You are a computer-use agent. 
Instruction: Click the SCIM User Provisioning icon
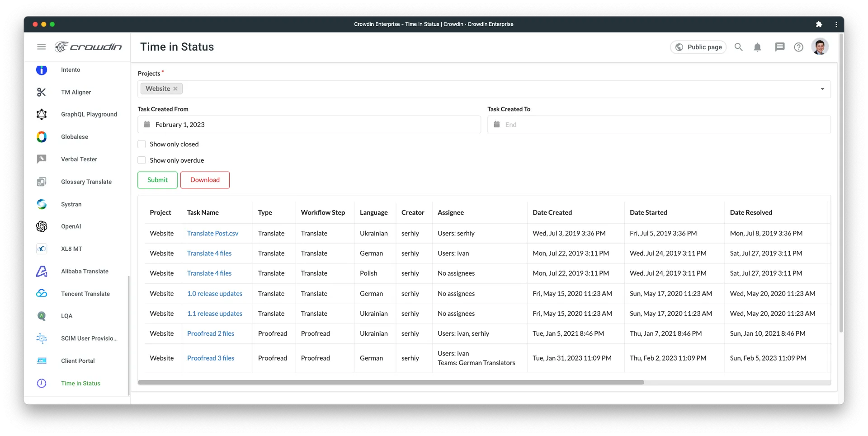pos(42,338)
